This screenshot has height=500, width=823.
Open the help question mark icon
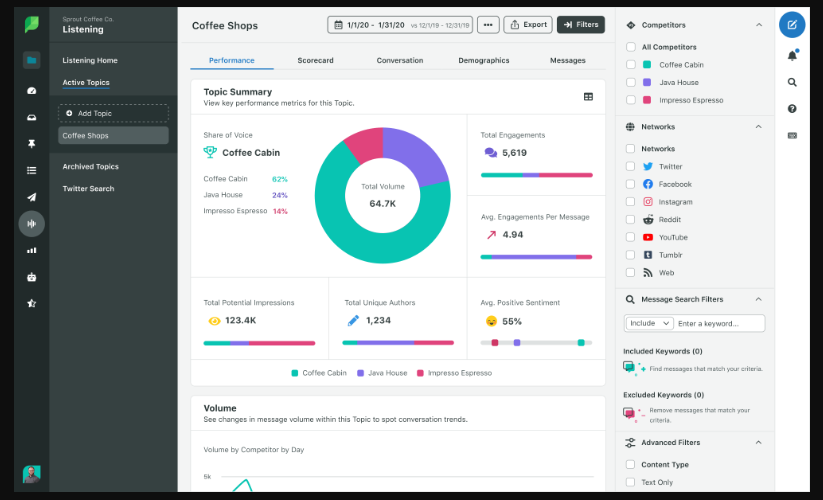[x=792, y=109]
